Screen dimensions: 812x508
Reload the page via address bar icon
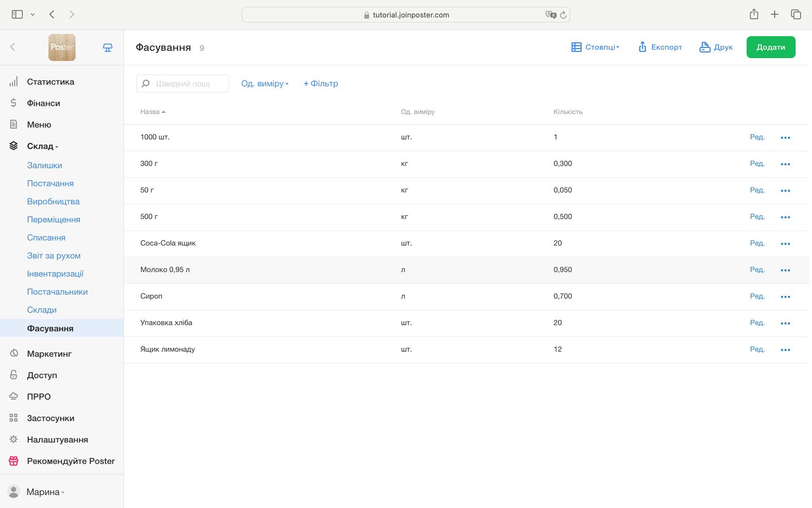pos(563,15)
